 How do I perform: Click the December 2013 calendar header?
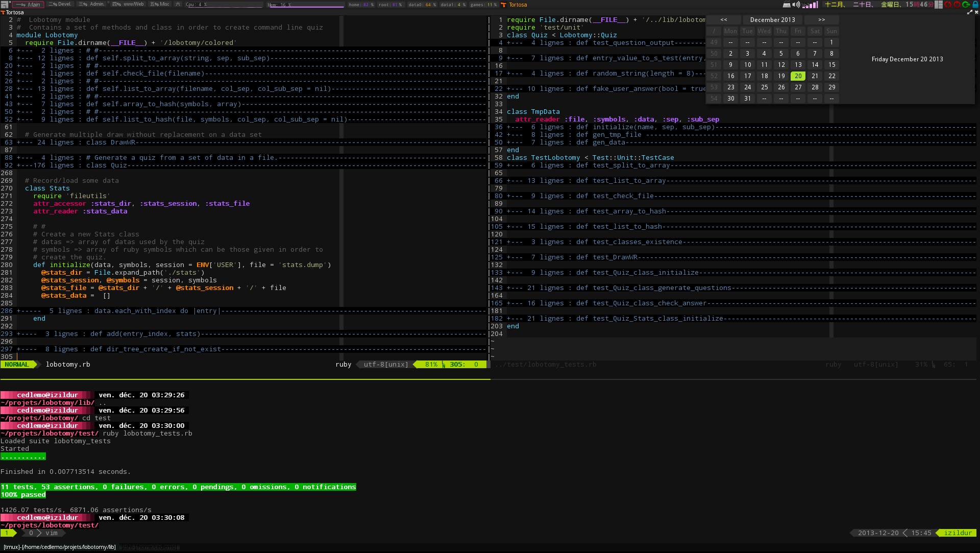tap(772, 19)
